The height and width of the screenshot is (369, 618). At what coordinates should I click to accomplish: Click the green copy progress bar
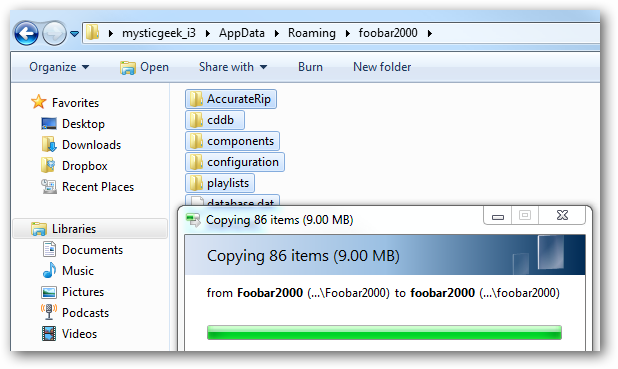click(384, 332)
